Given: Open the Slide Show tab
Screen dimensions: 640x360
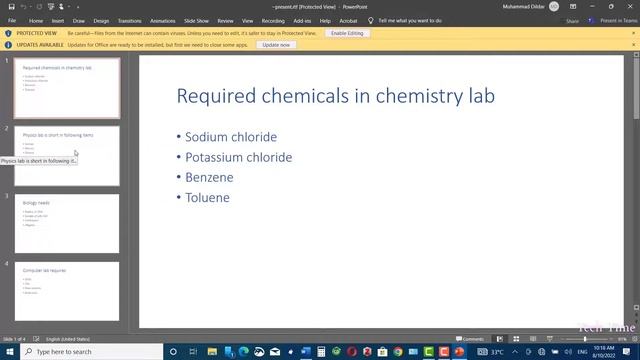Looking at the screenshot, I should pos(196,21).
